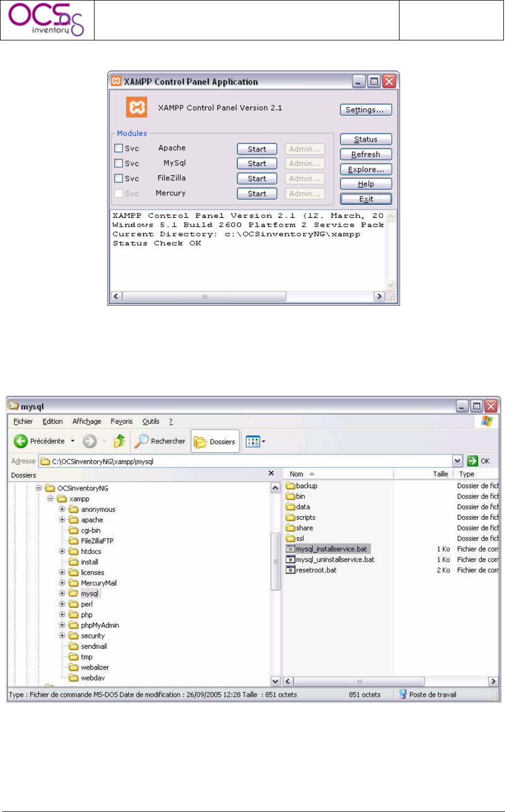Enable Svc checkbox for FileZilla

[119, 178]
